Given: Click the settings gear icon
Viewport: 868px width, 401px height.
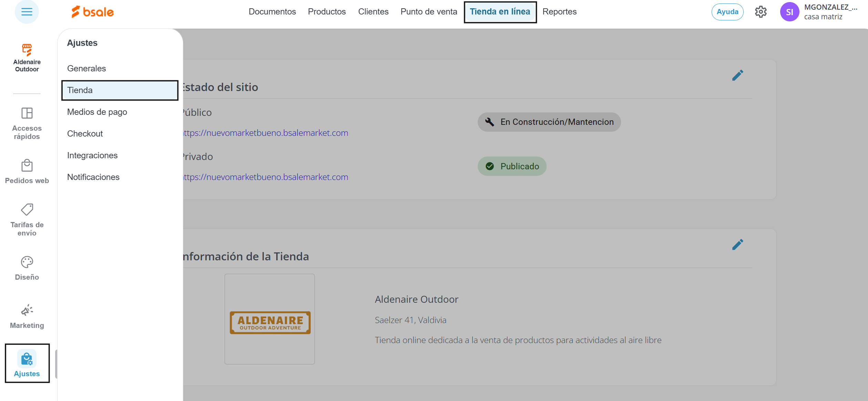Looking at the screenshot, I should tap(761, 12).
